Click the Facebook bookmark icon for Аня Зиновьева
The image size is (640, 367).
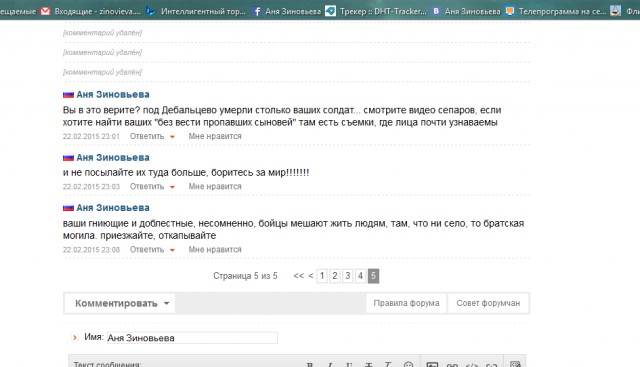pos(257,11)
